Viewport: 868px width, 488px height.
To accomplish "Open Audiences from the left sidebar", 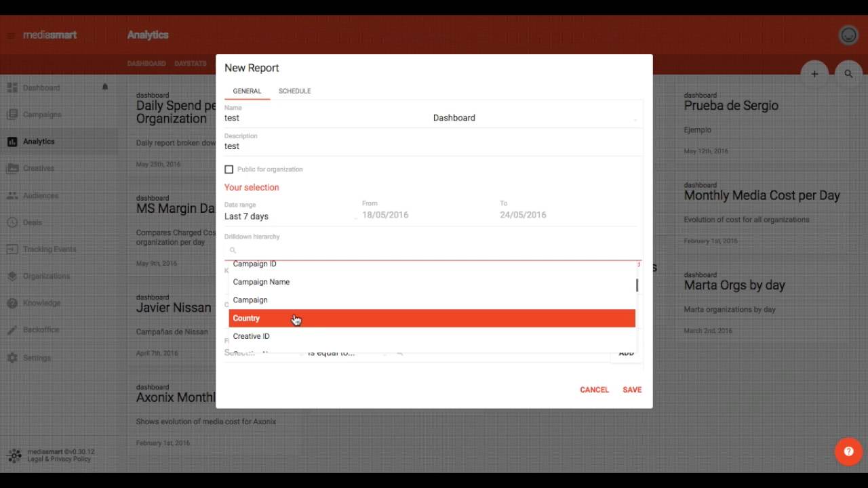I will [41, 195].
